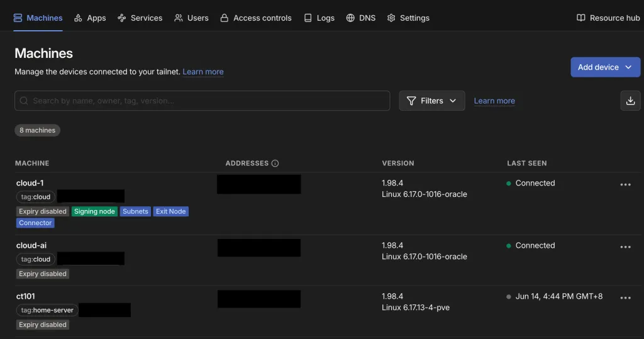Open the three-dot menu for cloud-1
Viewport: 644px width, 339px height.
coord(625,185)
